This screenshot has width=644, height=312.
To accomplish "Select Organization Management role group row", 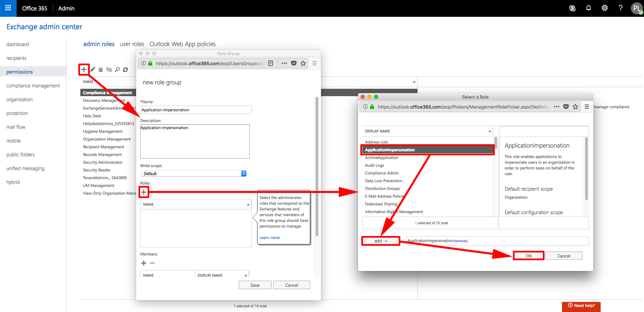I will click(107, 139).
